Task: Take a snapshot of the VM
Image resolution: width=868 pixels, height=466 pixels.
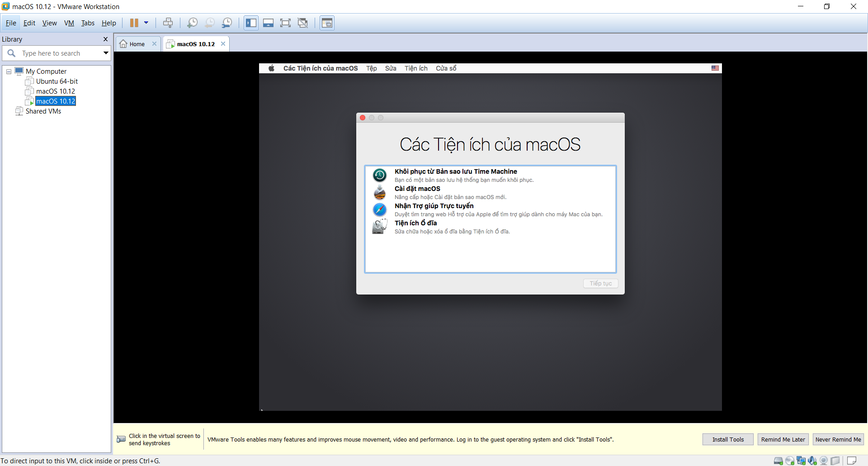Action: (x=192, y=23)
